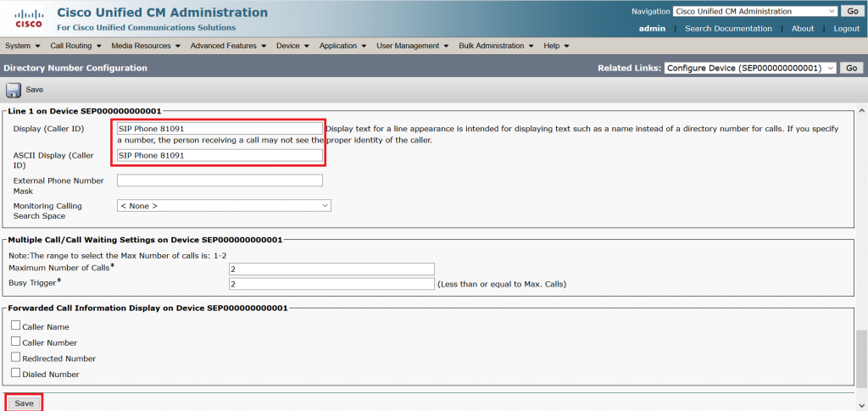Expand the User Management menu

click(x=413, y=46)
